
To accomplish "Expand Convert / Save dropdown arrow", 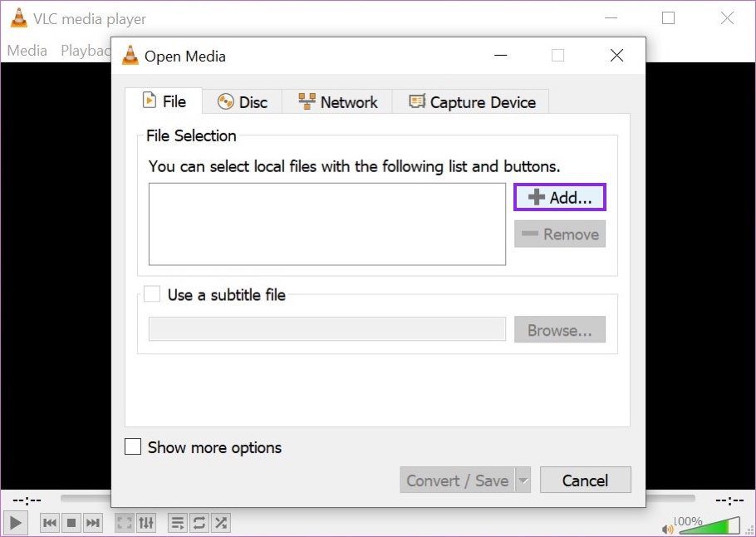I will click(x=523, y=480).
